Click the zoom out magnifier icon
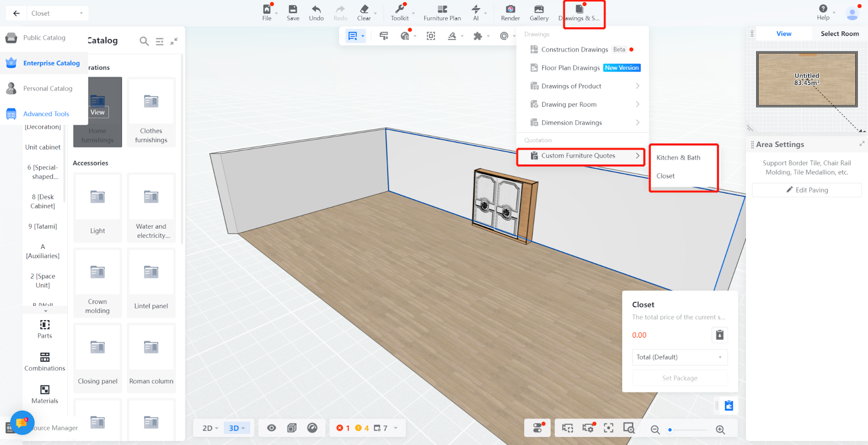This screenshot has width=868, height=445. (655, 430)
